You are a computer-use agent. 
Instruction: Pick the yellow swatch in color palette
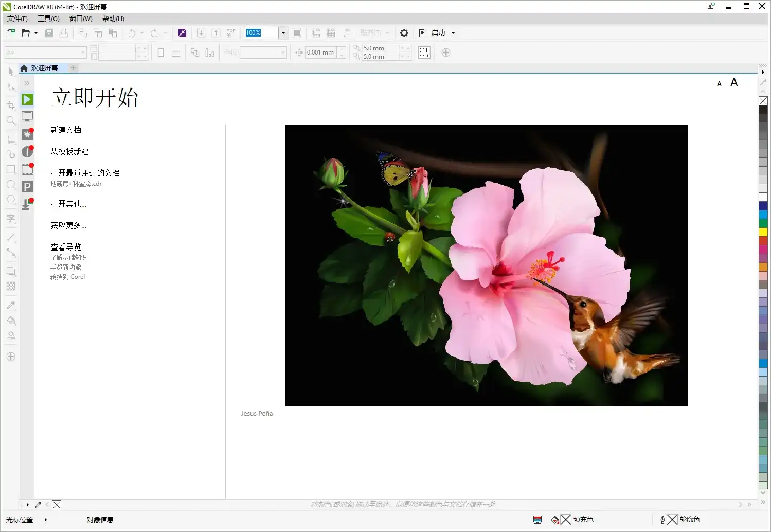coord(763,232)
